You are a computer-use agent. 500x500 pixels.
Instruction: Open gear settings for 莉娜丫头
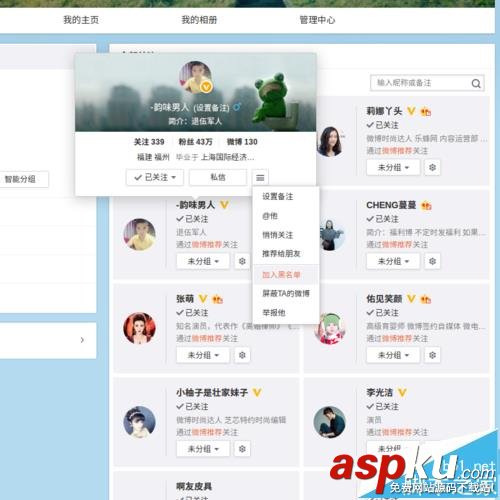432,167
